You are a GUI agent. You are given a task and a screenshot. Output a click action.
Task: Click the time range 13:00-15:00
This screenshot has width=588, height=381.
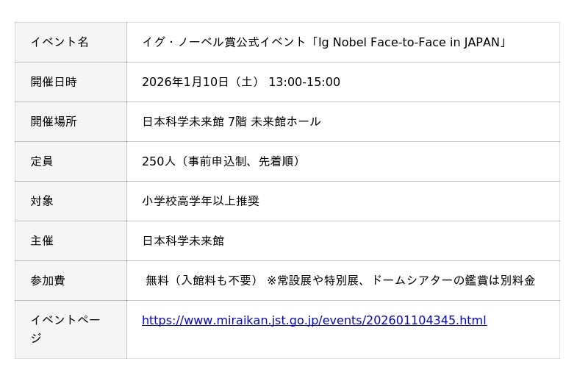[304, 82]
